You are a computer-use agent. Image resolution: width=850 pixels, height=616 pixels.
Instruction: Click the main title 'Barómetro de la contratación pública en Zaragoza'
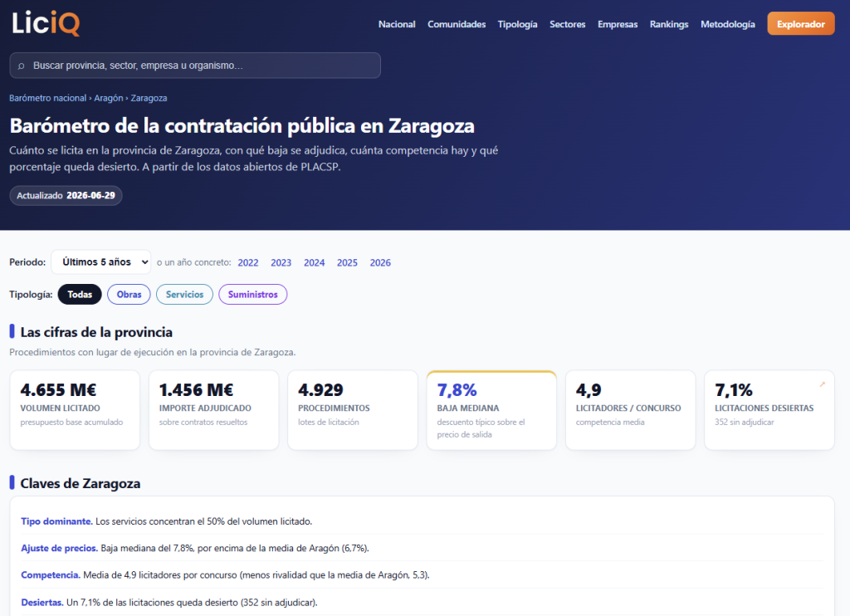tap(242, 126)
